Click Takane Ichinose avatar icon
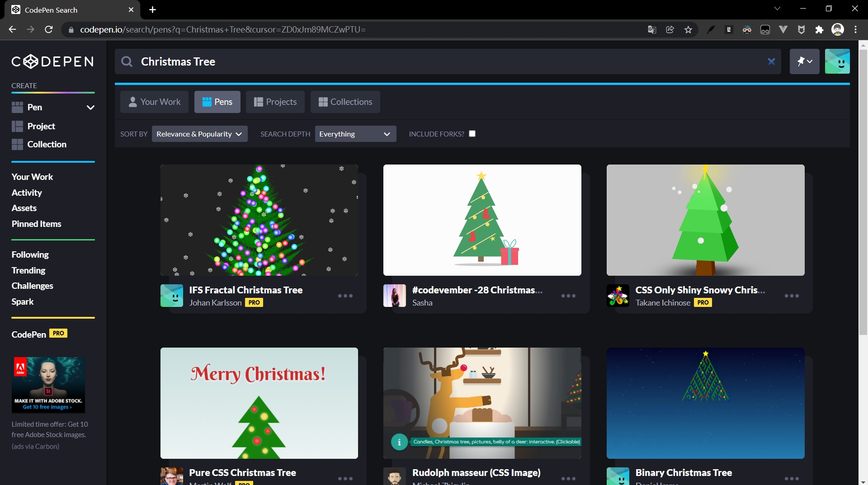Viewport: 868px width, 485px height. coord(618,296)
